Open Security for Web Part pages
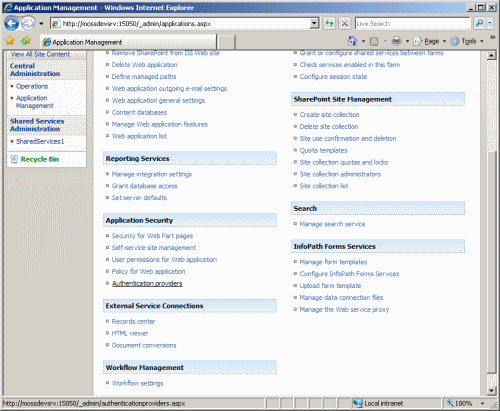Image resolution: width=500 pixels, height=411 pixels. [152, 236]
